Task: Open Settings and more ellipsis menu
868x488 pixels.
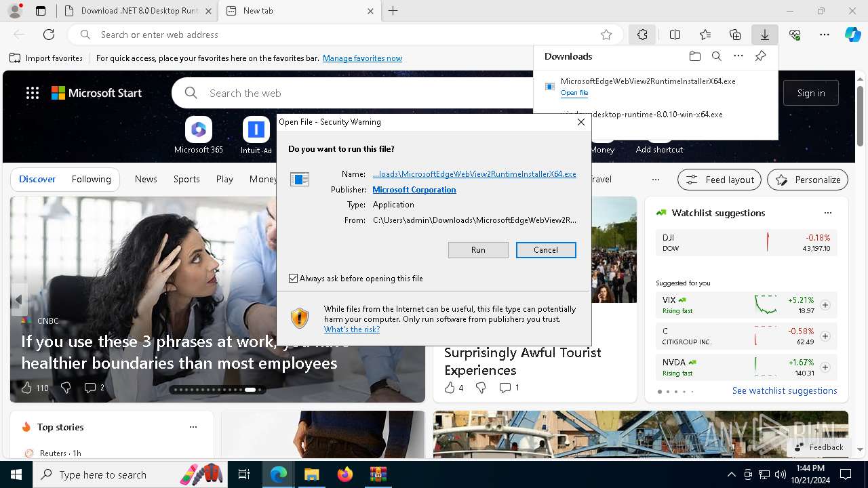Action: click(825, 35)
